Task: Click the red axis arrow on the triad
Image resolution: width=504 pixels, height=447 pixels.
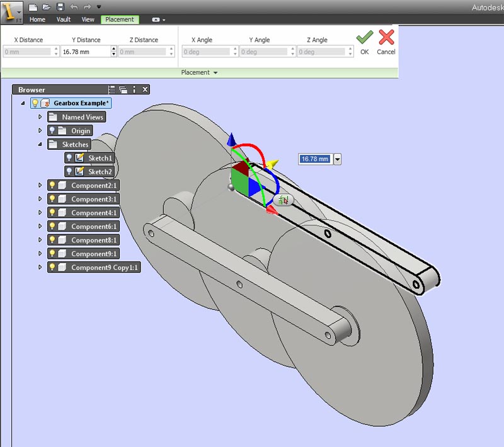Action: pos(272,210)
